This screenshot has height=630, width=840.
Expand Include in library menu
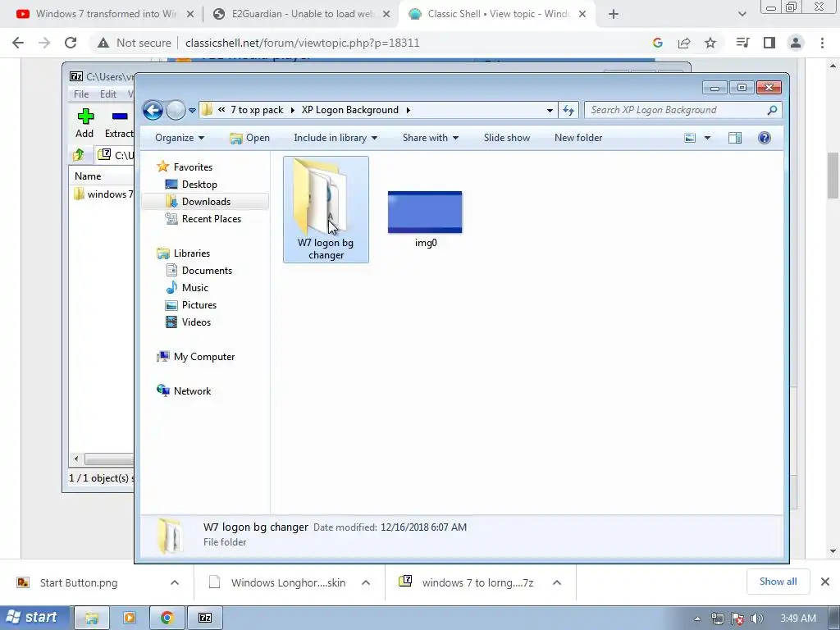(336, 138)
